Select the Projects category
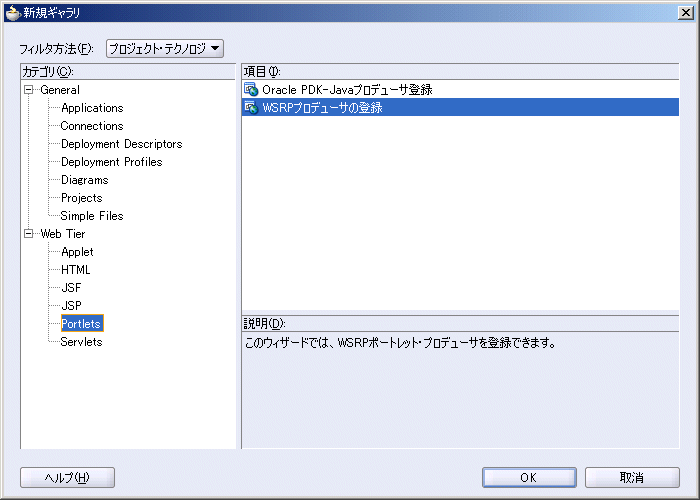Image resolution: width=700 pixels, height=500 pixels. coord(82,198)
